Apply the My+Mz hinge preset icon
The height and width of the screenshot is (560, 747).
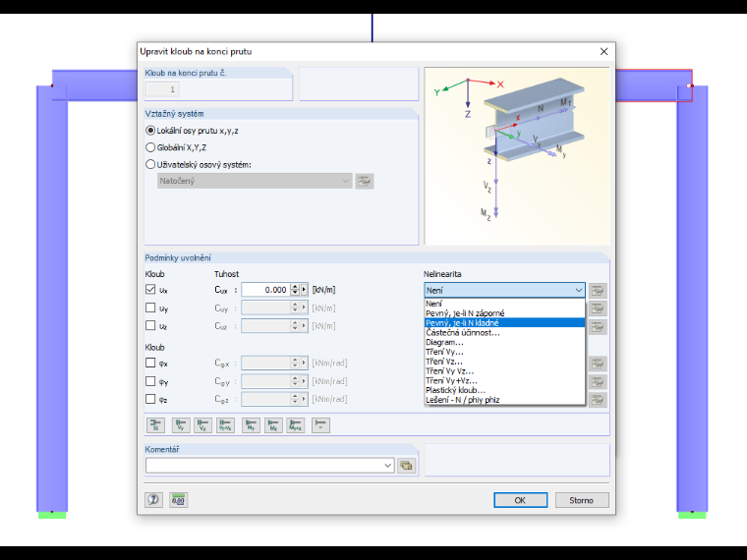296,424
